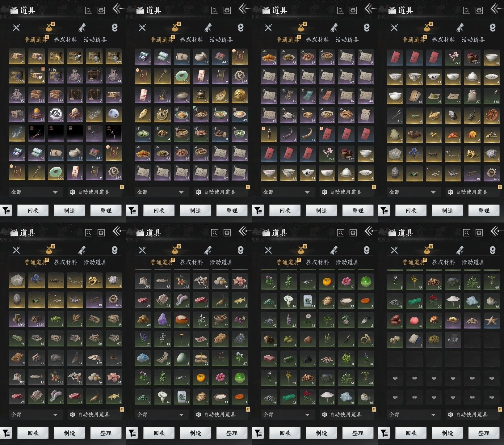Switch to 养成材料 tab in top-left panel
This screenshot has width=504, height=445.
(65, 40)
